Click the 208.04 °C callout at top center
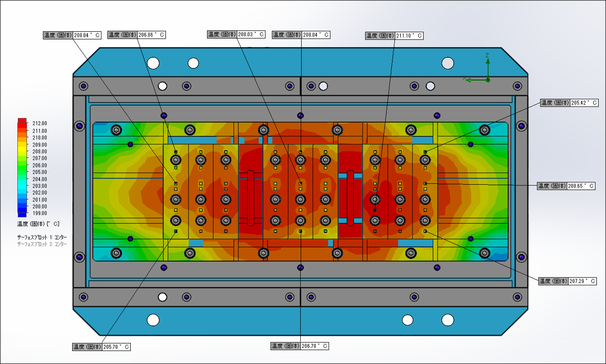 [x=301, y=35]
